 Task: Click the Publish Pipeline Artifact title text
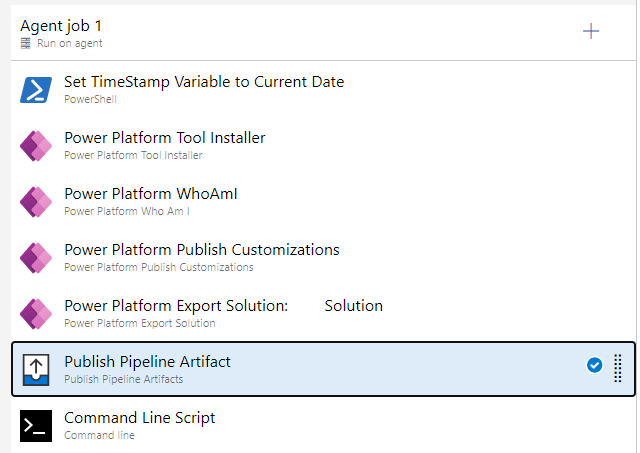(x=147, y=362)
